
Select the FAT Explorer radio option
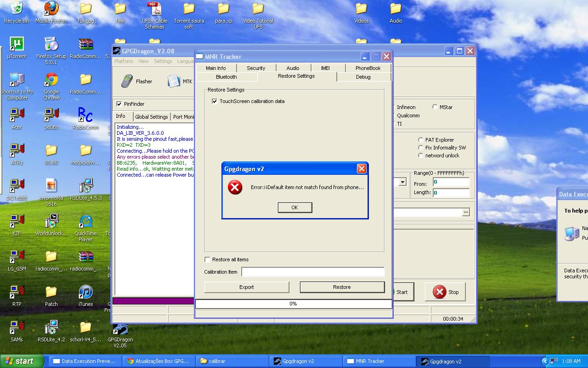421,140
